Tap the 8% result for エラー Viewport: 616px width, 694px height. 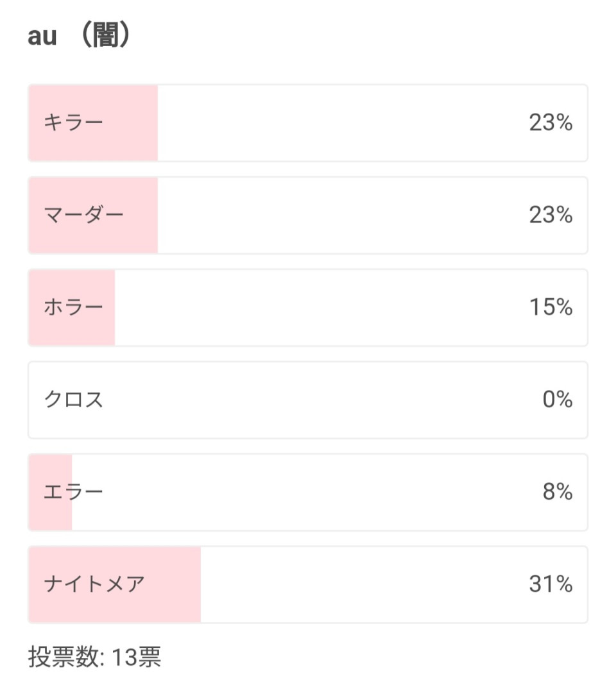click(x=557, y=492)
